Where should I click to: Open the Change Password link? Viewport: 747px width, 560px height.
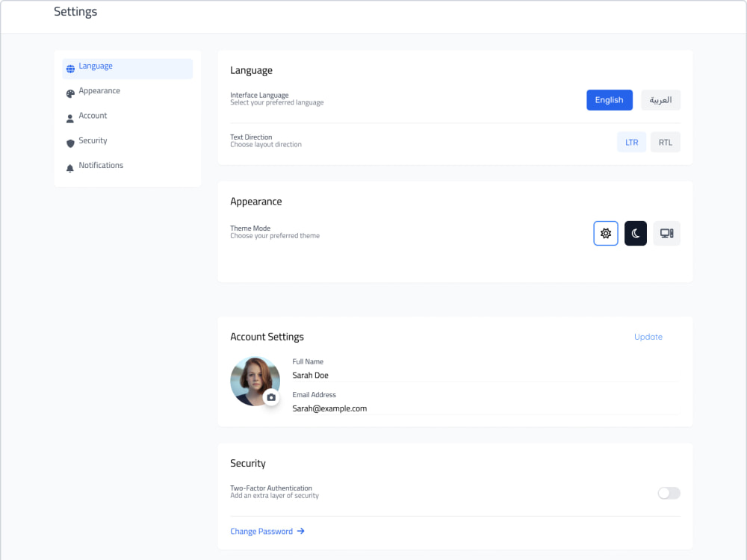point(267,531)
